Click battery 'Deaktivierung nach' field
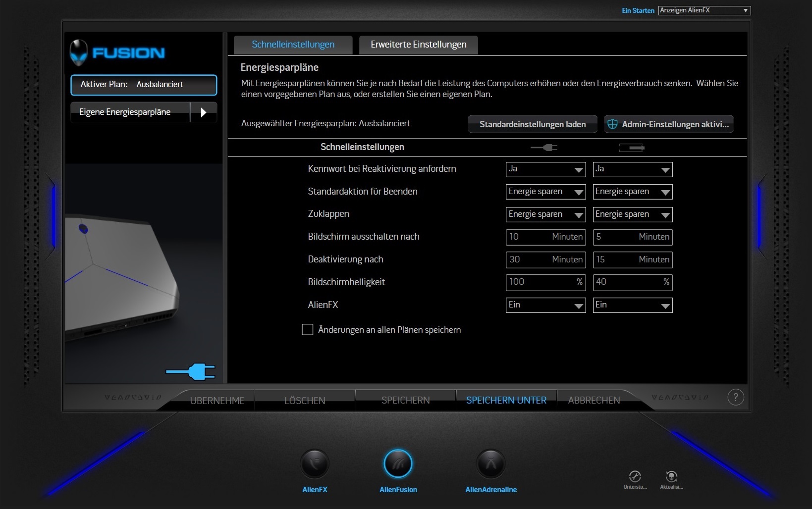The height and width of the screenshot is (509, 812). [633, 259]
